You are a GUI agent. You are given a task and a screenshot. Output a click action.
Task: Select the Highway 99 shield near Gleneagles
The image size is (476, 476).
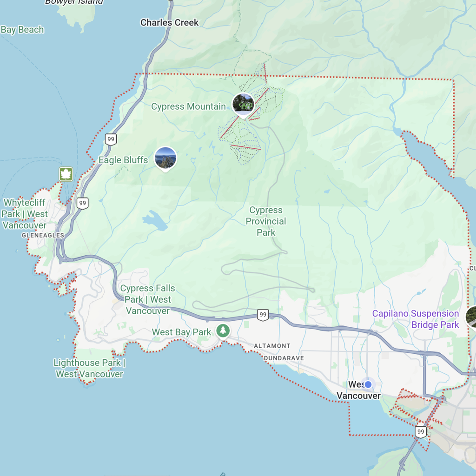coord(83,203)
